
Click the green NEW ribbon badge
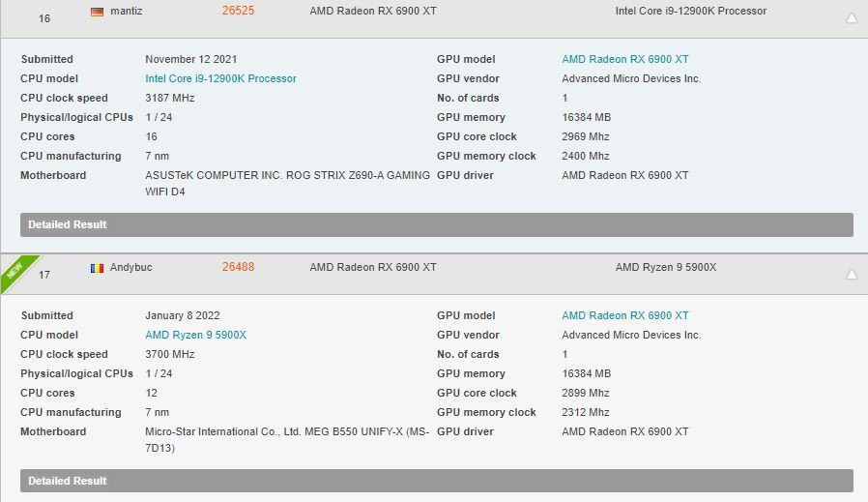[16, 271]
